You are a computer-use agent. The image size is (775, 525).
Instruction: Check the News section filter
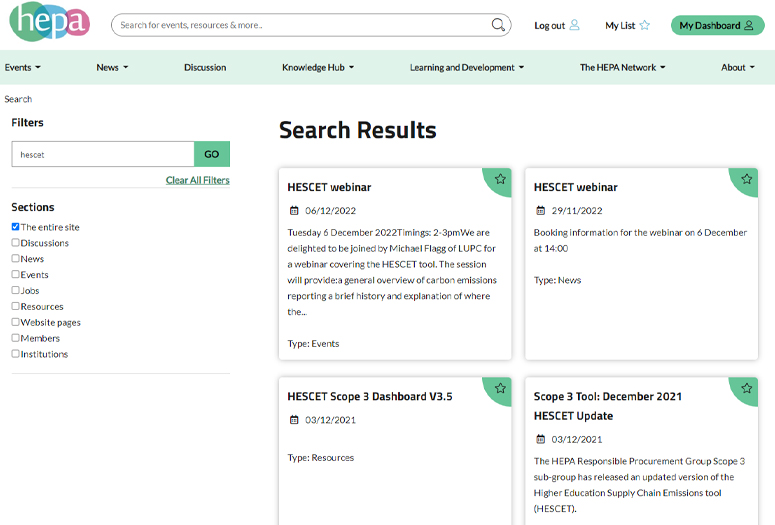tap(15, 258)
